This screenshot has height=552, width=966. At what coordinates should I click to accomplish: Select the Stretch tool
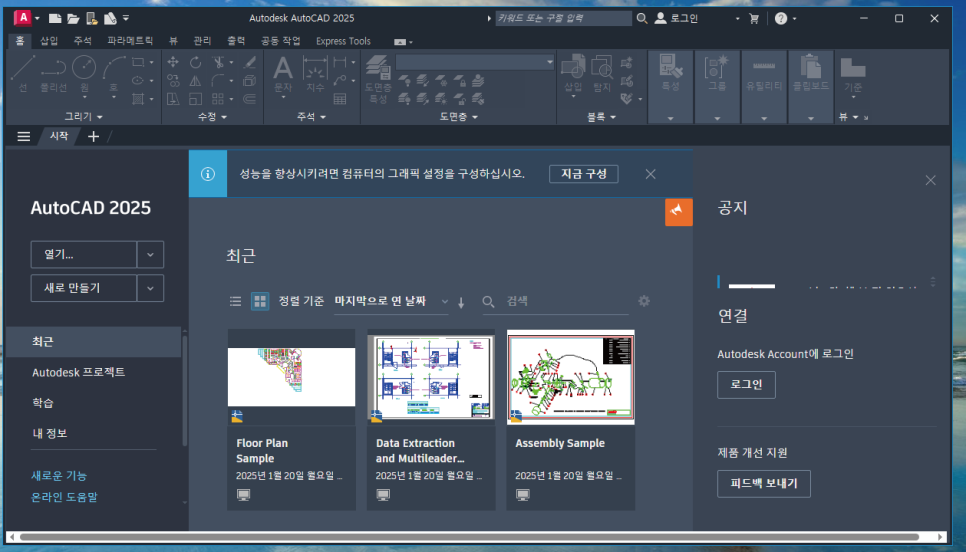(173, 99)
